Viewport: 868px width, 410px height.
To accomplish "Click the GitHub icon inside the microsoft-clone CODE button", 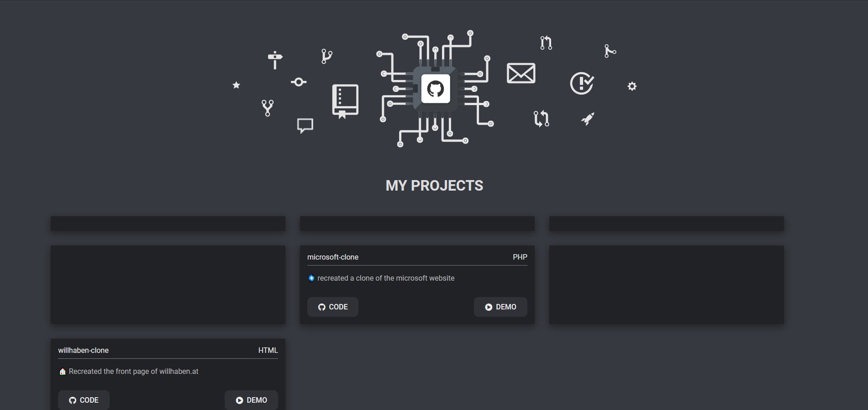I will coord(322,307).
